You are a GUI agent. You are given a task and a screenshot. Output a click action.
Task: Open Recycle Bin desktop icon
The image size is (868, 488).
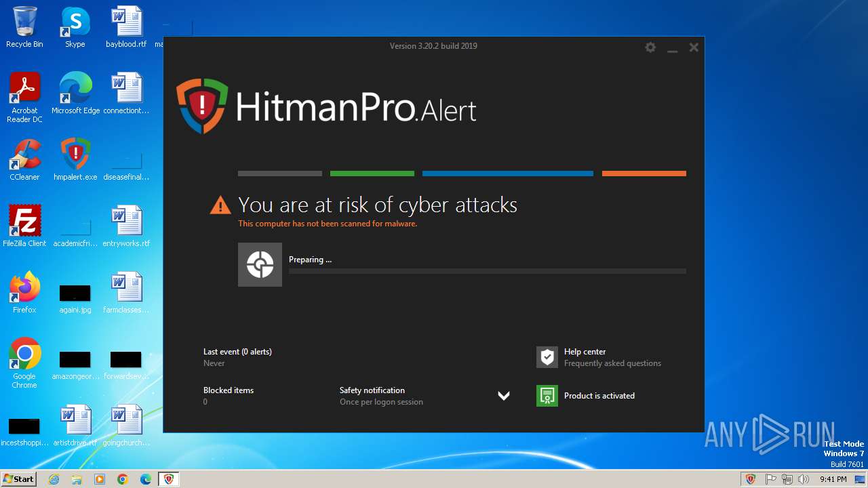tap(24, 27)
